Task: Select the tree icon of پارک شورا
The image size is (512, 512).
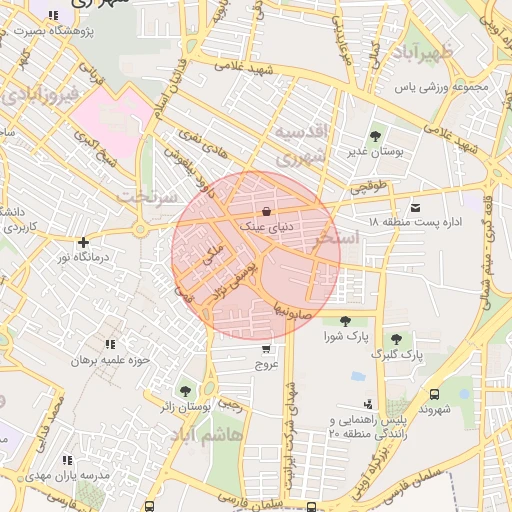Action: (x=345, y=321)
